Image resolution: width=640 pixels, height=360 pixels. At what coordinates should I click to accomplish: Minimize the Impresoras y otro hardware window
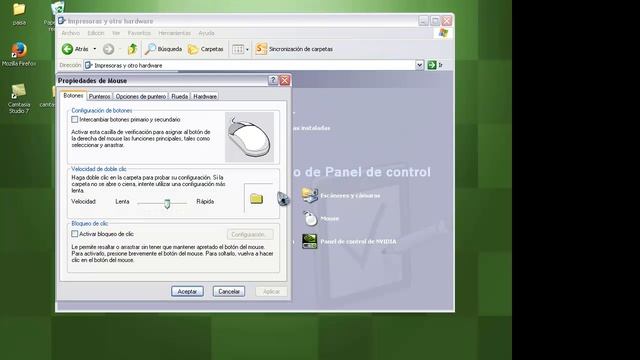pyautogui.click(x=423, y=20)
